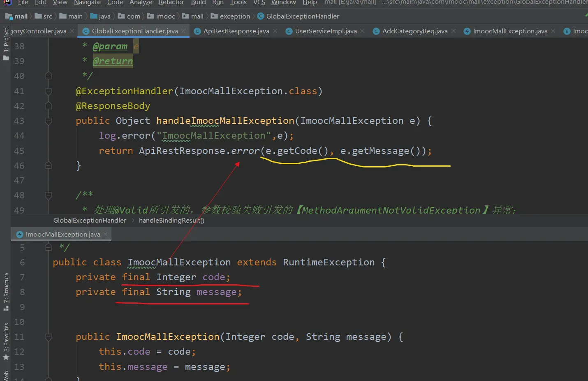Place cursor on line number 45 gutter
This screenshot has width=588, height=381.
pyautogui.click(x=19, y=151)
